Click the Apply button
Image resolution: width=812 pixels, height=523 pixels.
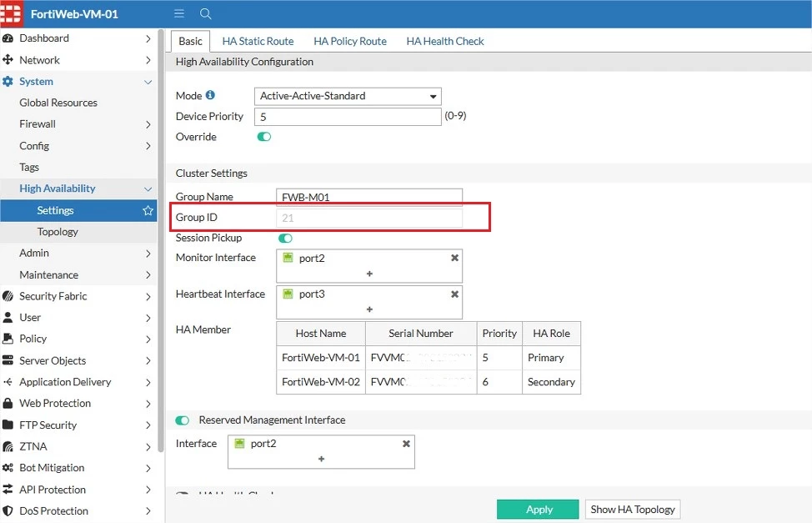point(538,509)
